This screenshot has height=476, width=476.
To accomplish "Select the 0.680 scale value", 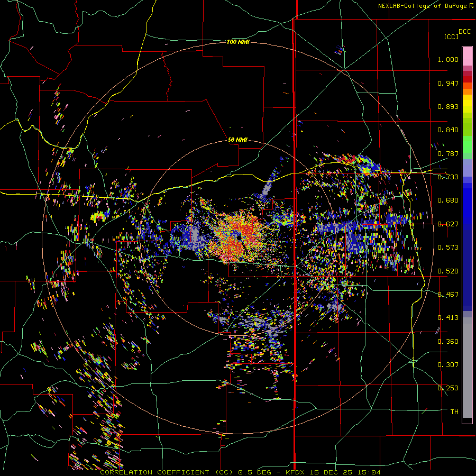I will click(x=448, y=200).
